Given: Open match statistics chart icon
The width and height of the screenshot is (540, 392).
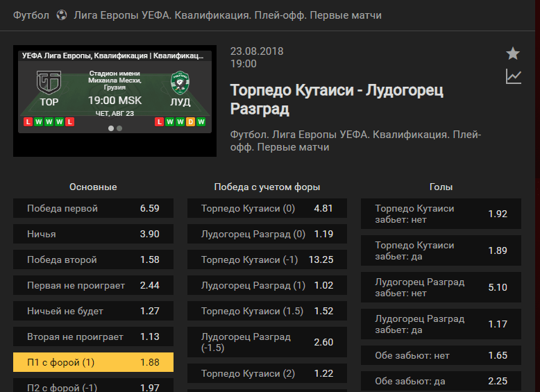Looking at the screenshot, I should [513, 76].
